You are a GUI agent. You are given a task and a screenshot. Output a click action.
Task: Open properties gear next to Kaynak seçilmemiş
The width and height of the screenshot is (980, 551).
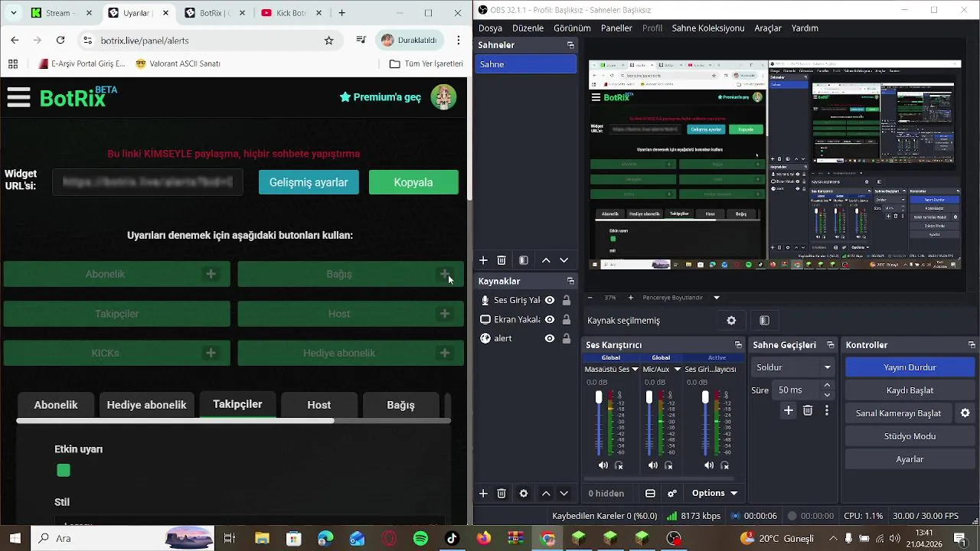(x=731, y=321)
